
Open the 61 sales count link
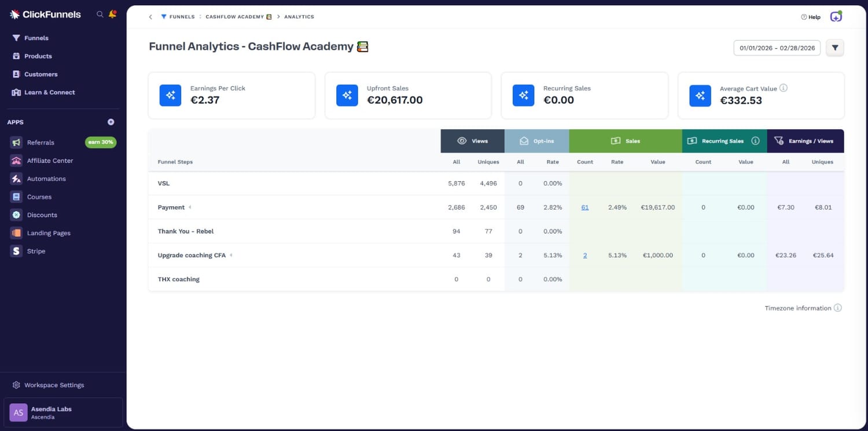(x=585, y=207)
